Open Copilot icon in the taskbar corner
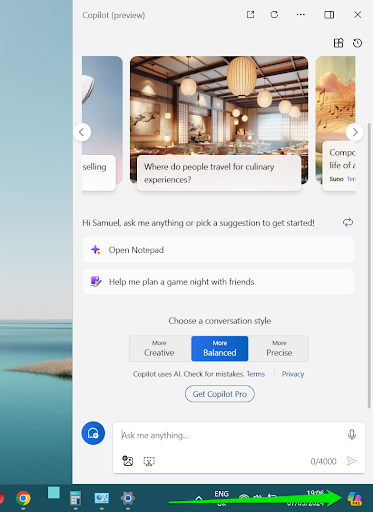This screenshot has height=512, width=373. (354, 499)
